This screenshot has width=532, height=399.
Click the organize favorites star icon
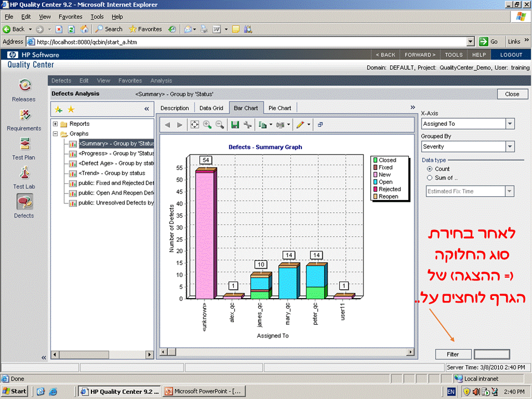point(71,109)
